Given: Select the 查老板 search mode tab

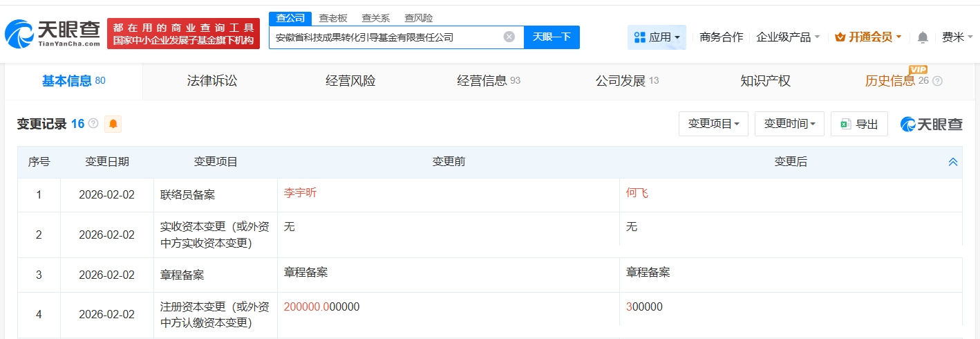Looking at the screenshot, I should [333, 19].
